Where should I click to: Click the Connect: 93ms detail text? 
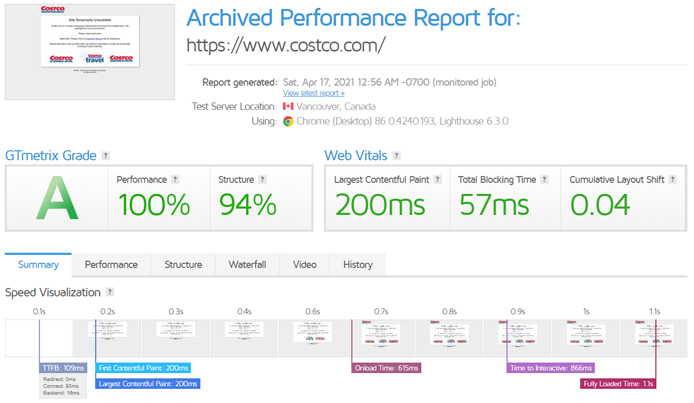click(61, 386)
